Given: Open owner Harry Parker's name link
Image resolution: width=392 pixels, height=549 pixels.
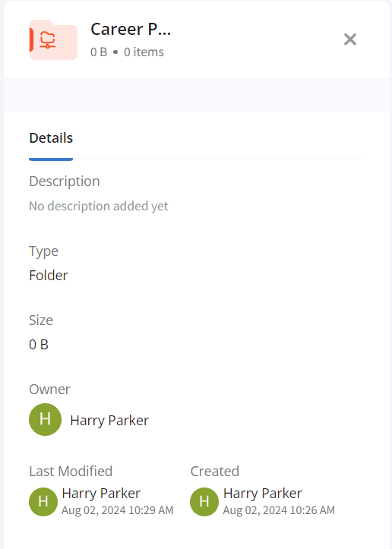Looking at the screenshot, I should pyautogui.click(x=109, y=420).
